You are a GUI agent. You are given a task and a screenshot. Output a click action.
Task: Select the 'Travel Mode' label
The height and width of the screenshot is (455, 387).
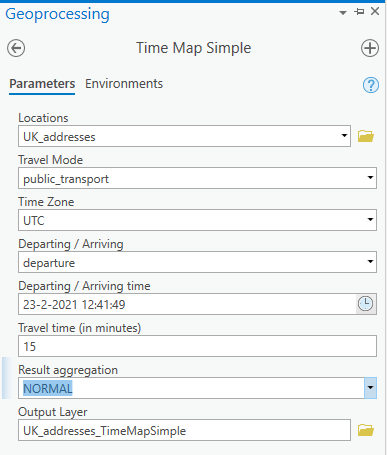pyautogui.click(x=51, y=160)
